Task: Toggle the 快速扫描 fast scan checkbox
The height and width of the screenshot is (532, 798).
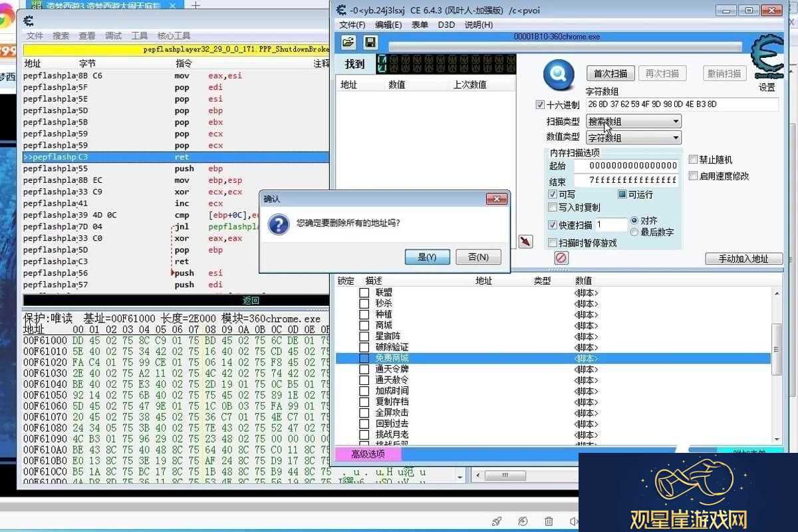Action: point(553,225)
